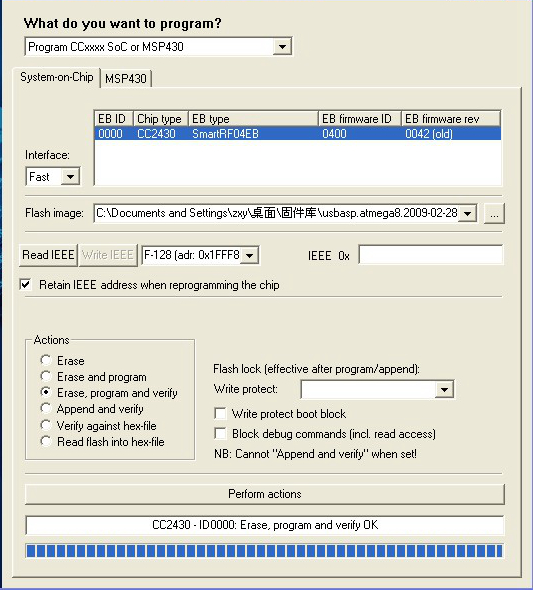Select the Erase radio option
This screenshot has width=533, height=590.
(x=46, y=360)
